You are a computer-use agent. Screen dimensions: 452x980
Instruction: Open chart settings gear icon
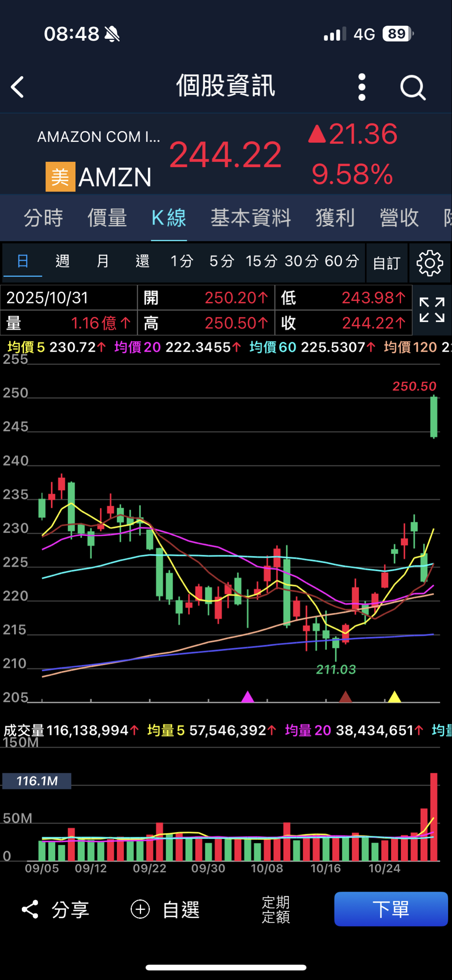(429, 263)
